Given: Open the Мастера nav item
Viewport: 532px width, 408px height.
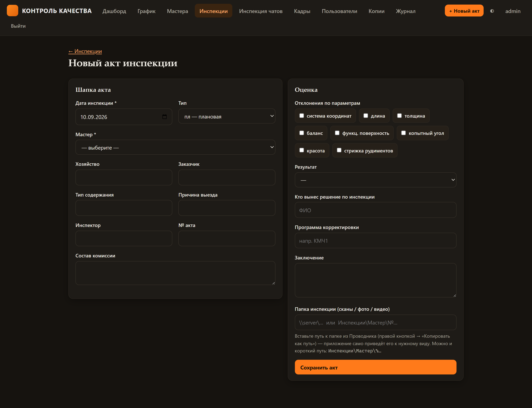Looking at the screenshot, I should coord(177,11).
